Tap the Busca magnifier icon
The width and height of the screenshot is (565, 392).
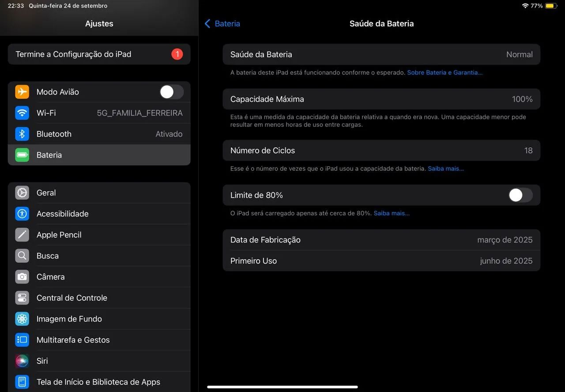tap(22, 256)
